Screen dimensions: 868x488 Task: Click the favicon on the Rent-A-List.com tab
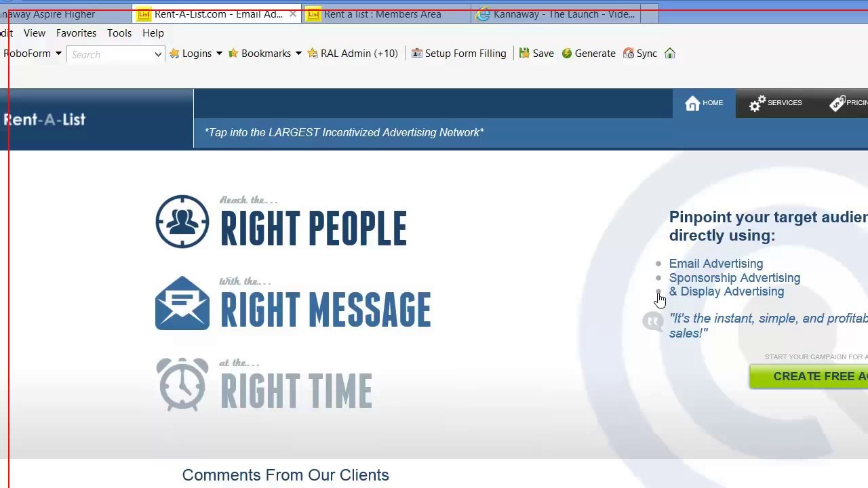point(144,14)
